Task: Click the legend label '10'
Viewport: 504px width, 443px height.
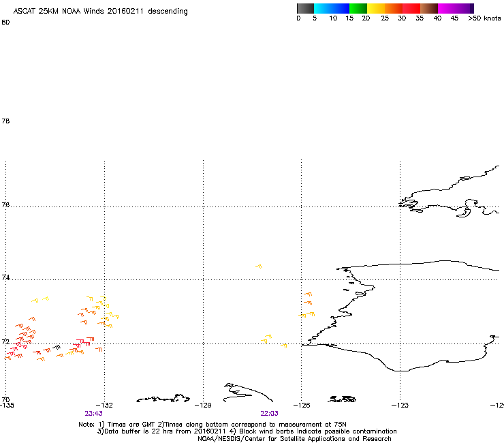Action: [x=333, y=18]
